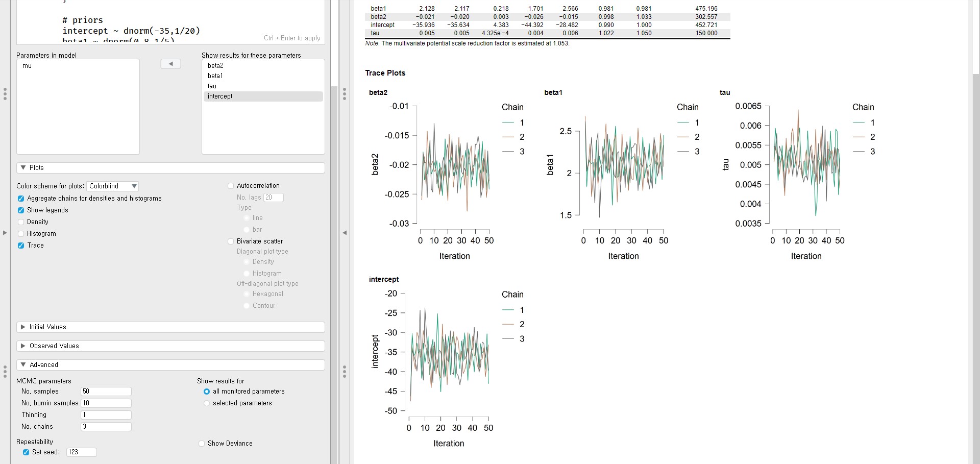The width and height of the screenshot is (980, 464).
Task: Click the lower drag handle dots on the left edge
Action: pos(5,372)
